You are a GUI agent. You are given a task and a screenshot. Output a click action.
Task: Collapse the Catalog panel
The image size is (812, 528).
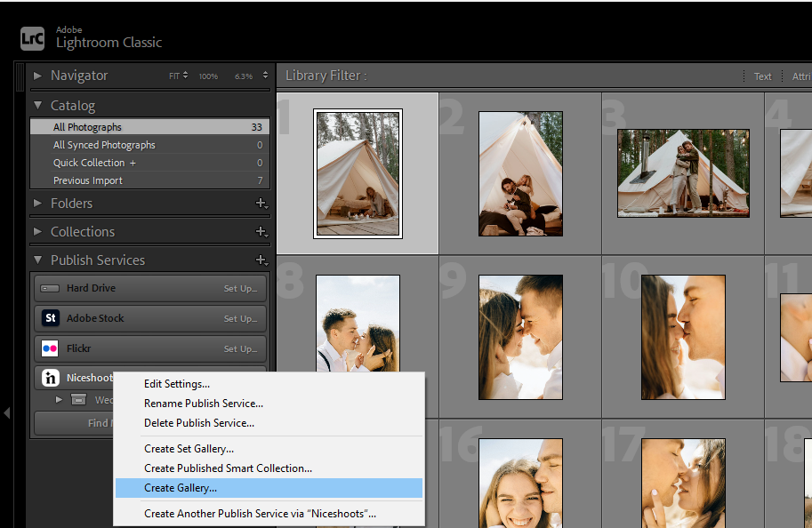click(x=37, y=105)
